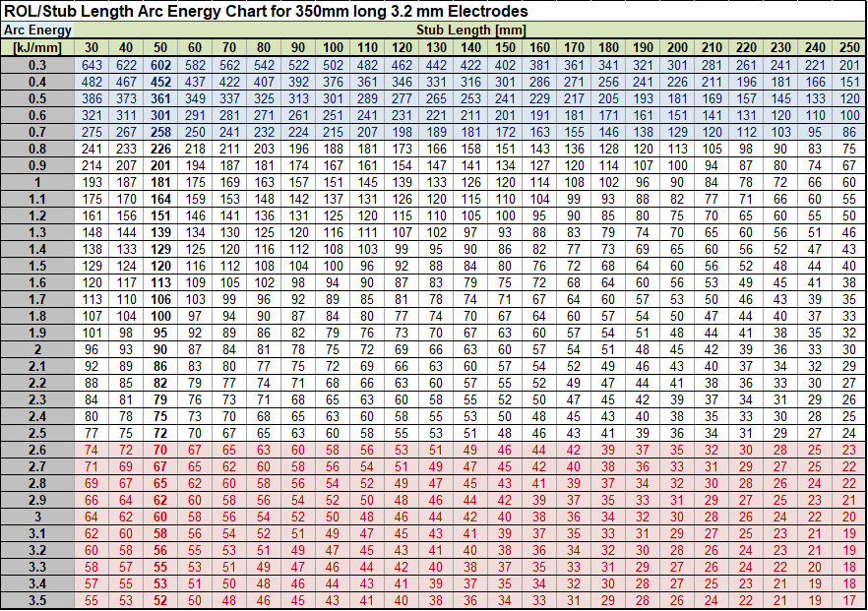The height and width of the screenshot is (611, 868).
Task: Click 96 in the 2 row, column 30
Action: pos(92,350)
